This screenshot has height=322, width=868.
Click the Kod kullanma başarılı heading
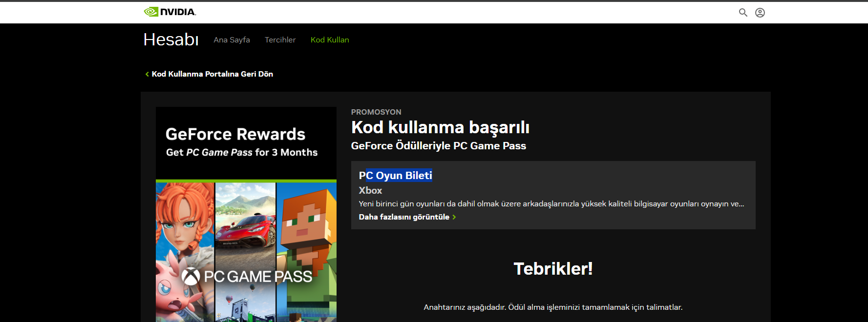[x=440, y=127]
